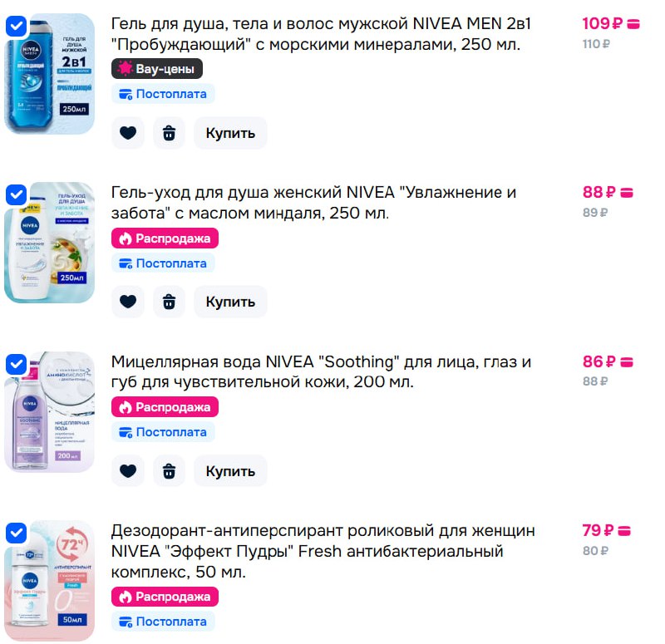Add NIVEA MEN shower gel to favorites

click(x=128, y=133)
